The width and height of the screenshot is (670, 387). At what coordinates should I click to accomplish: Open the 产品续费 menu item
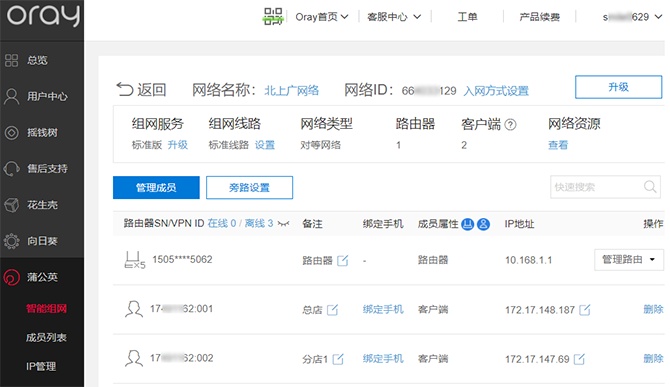point(539,17)
